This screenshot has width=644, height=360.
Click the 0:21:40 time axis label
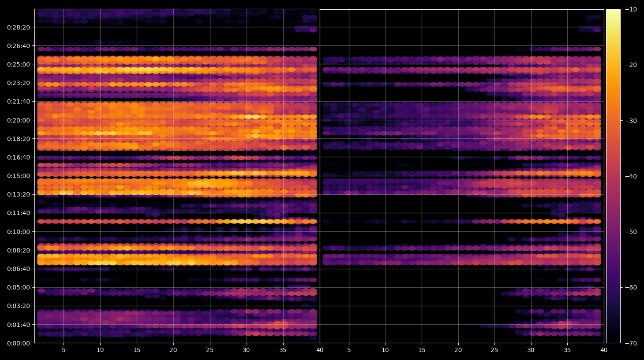pyautogui.click(x=19, y=101)
